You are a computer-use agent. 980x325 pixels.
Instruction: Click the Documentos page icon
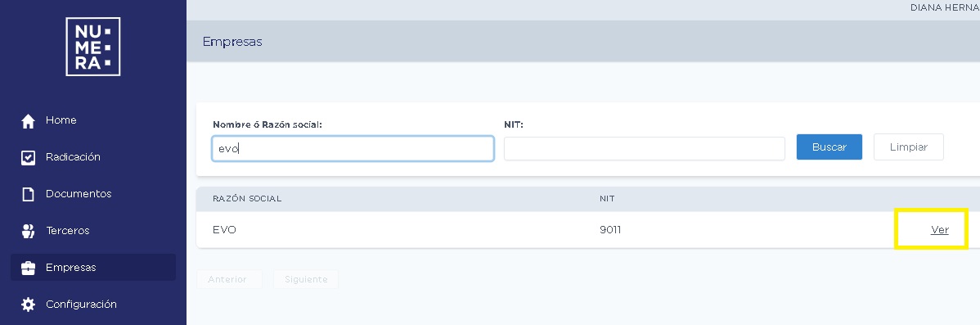pos(28,194)
